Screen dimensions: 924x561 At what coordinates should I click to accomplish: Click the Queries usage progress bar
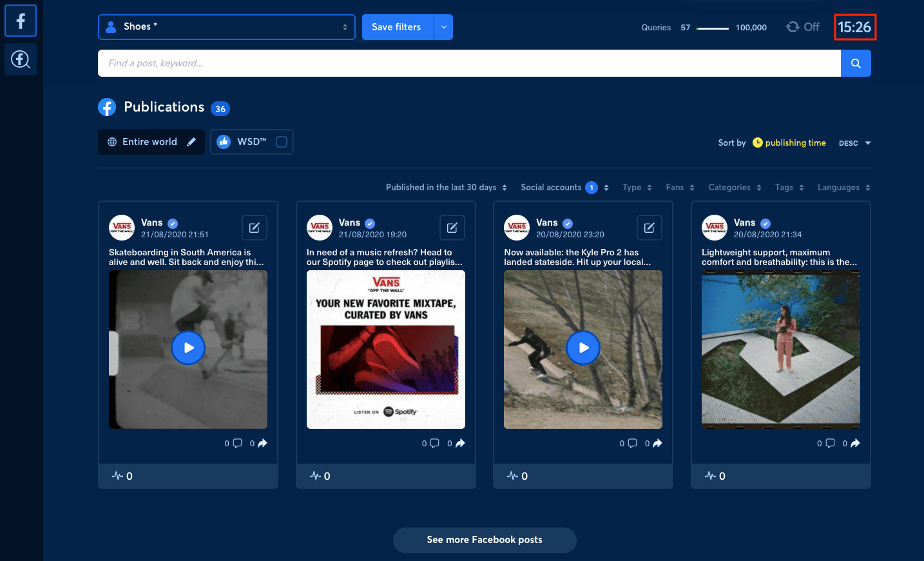(x=713, y=28)
